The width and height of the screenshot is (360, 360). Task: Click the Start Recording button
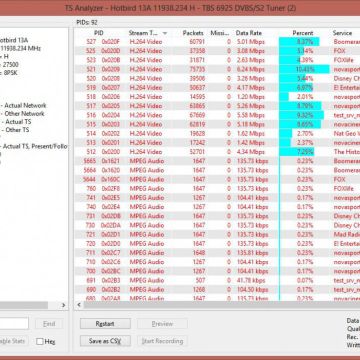coord(162,341)
